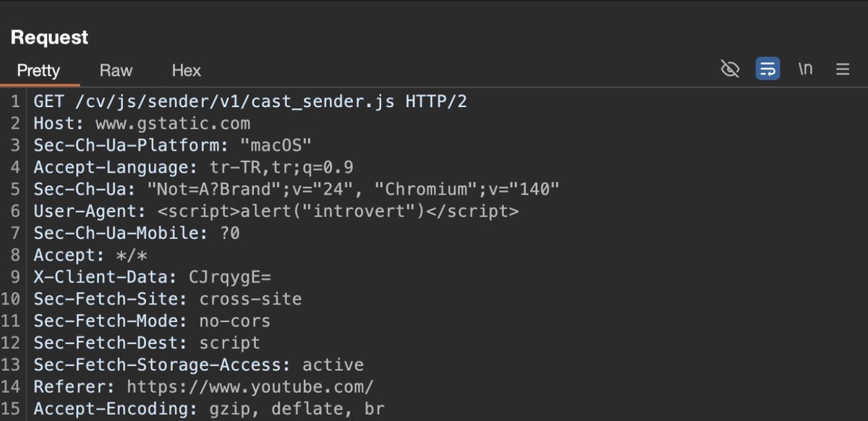Click the Host header value www.gstatic.com

(173, 124)
